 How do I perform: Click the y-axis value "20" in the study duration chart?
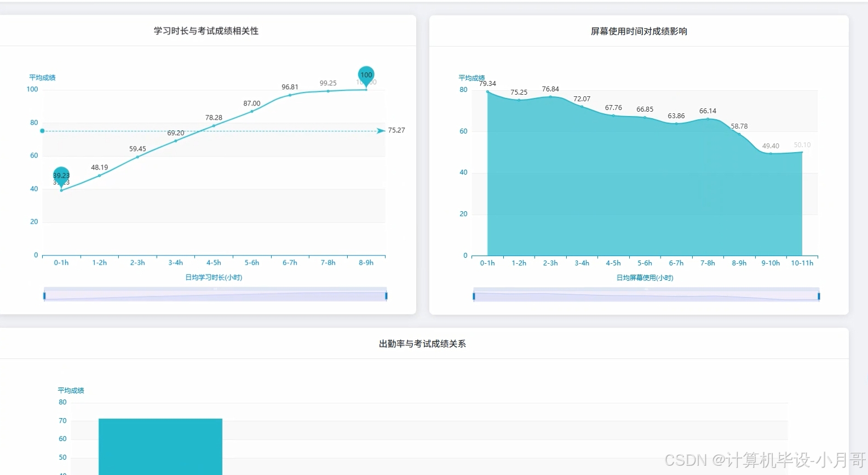[x=34, y=222]
